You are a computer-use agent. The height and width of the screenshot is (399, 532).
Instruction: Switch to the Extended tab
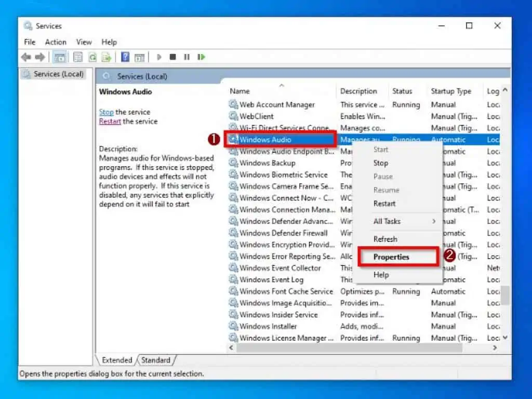coord(117,360)
